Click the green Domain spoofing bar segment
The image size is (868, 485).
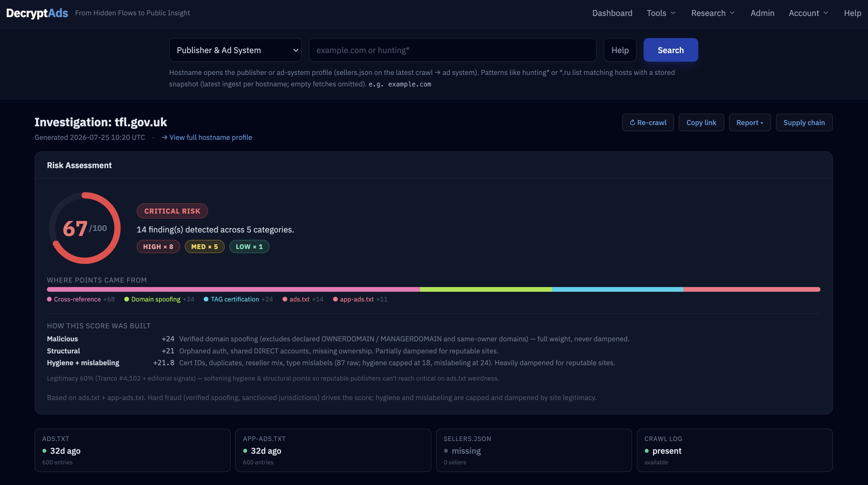(486, 289)
